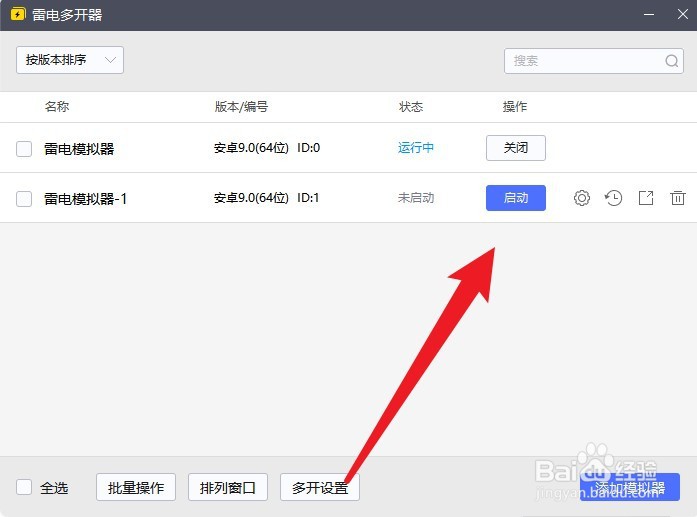The height and width of the screenshot is (517, 697).
Task: Open 多开设置 button
Action: click(x=320, y=487)
